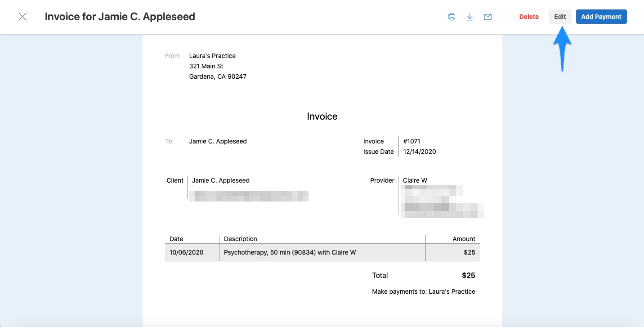Open the client name Jamie C. Appleseed

pyautogui.click(x=220, y=180)
